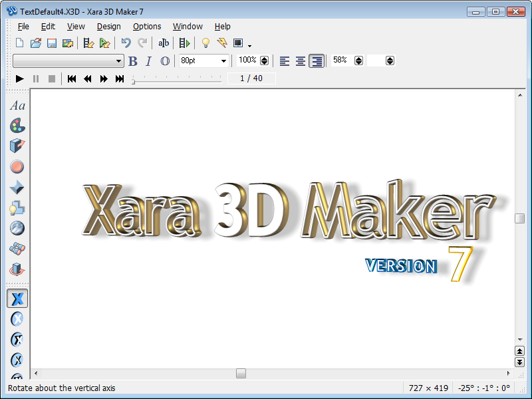Toggle the lighting light bulb tool
This screenshot has height=399, width=532.
click(206, 43)
